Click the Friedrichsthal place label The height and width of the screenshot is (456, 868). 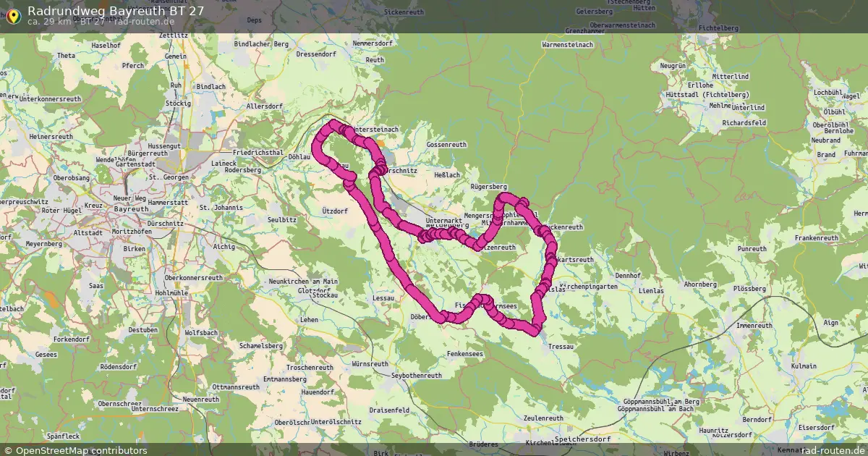(x=258, y=153)
